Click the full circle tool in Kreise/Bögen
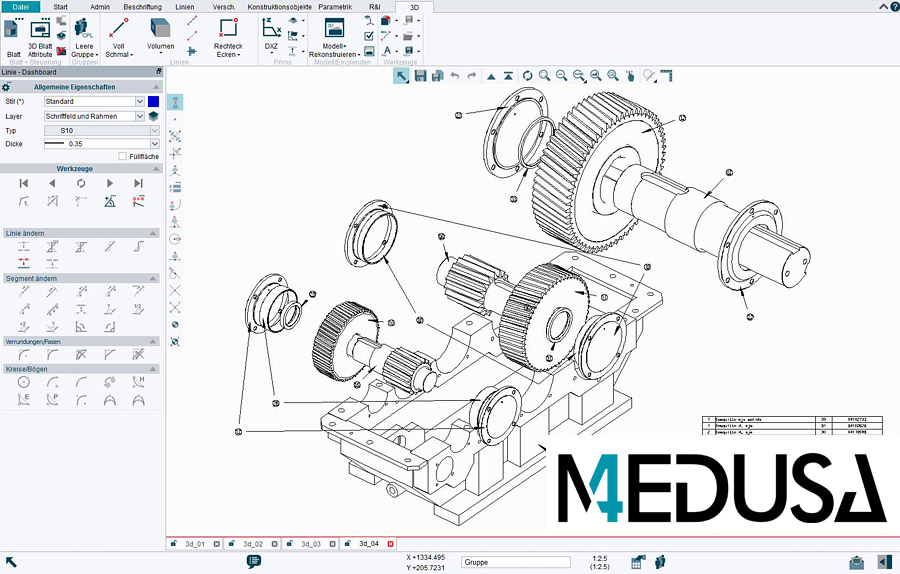The width and height of the screenshot is (900, 574). coord(24,382)
